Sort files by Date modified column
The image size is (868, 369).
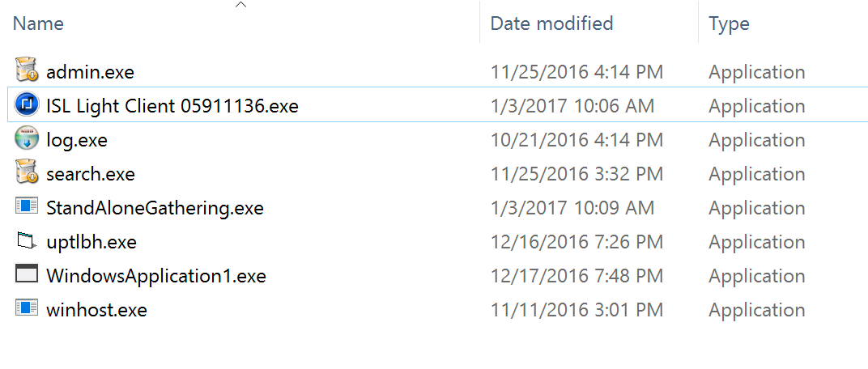pos(551,23)
